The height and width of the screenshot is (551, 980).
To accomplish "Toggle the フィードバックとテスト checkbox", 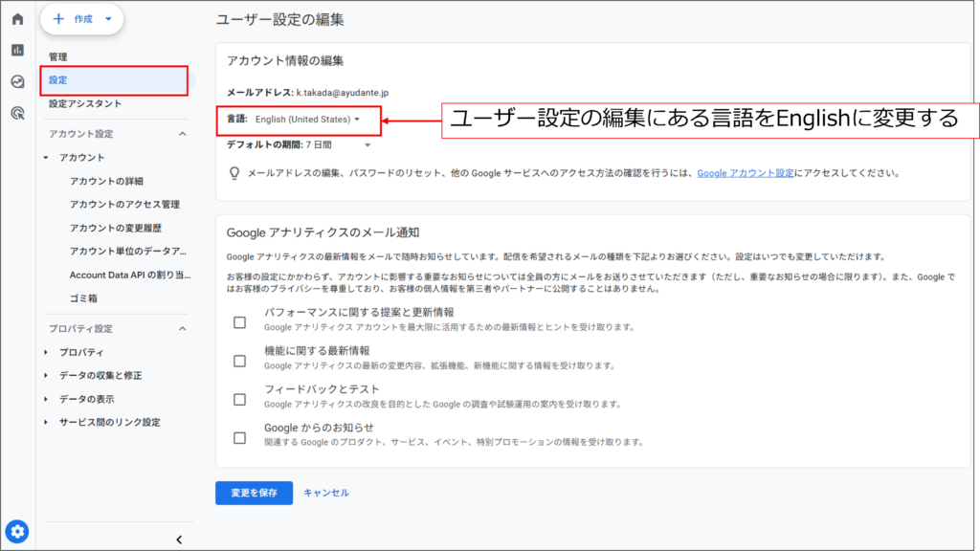I will 240,399.
